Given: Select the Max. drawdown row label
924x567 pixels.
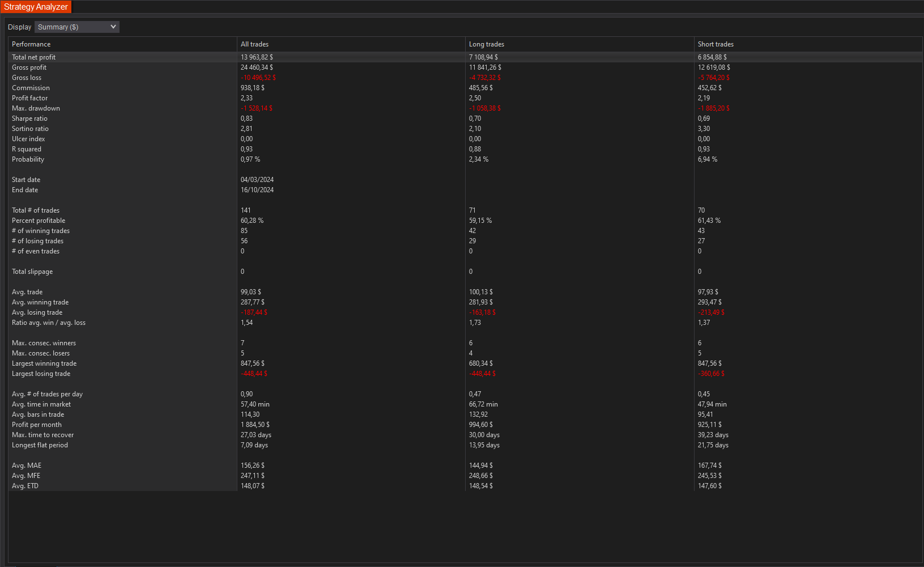Looking at the screenshot, I should click(x=36, y=108).
